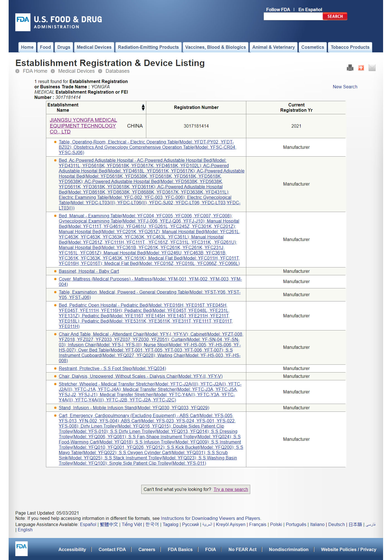392x560 pixels.
Task: Select English language link
Action: click(x=25, y=530)
